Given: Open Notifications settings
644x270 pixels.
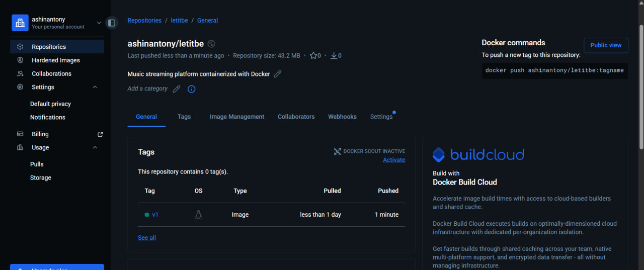Looking at the screenshot, I should click(48, 117).
